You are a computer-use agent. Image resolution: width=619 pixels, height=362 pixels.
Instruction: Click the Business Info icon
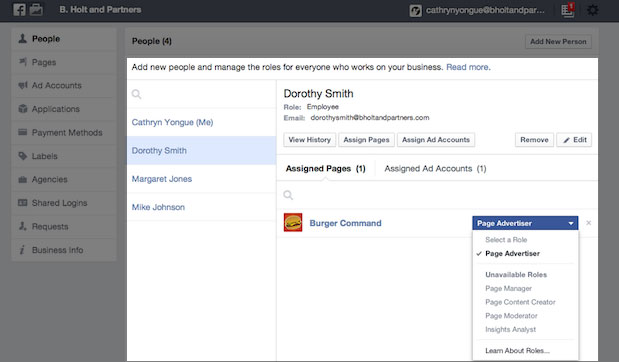pyautogui.click(x=22, y=249)
